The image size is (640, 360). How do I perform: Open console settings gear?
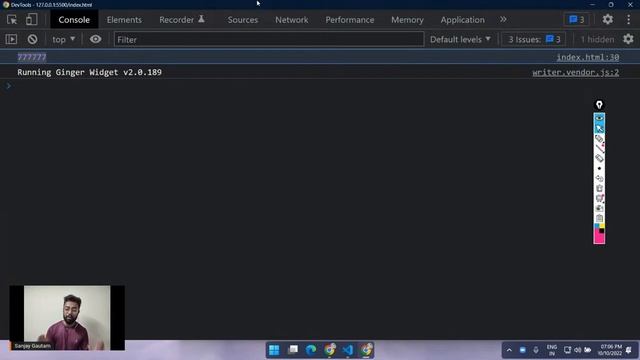point(628,39)
